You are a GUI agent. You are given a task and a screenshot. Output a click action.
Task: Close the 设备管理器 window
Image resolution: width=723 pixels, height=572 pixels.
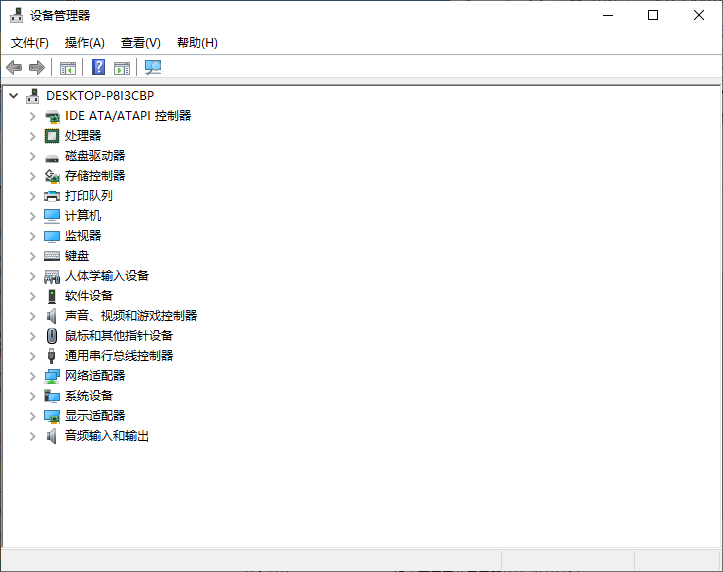[699, 15]
